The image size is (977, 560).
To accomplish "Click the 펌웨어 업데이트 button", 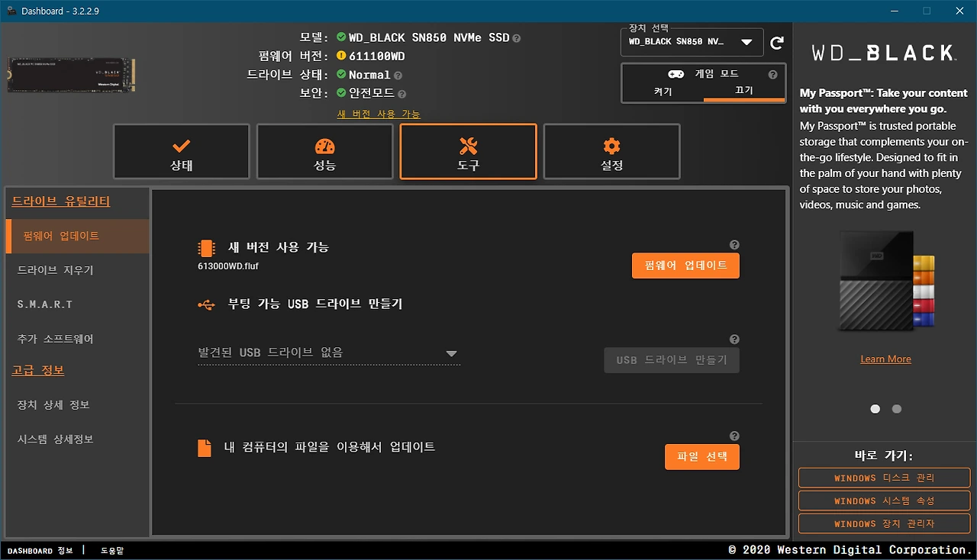I will click(685, 266).
